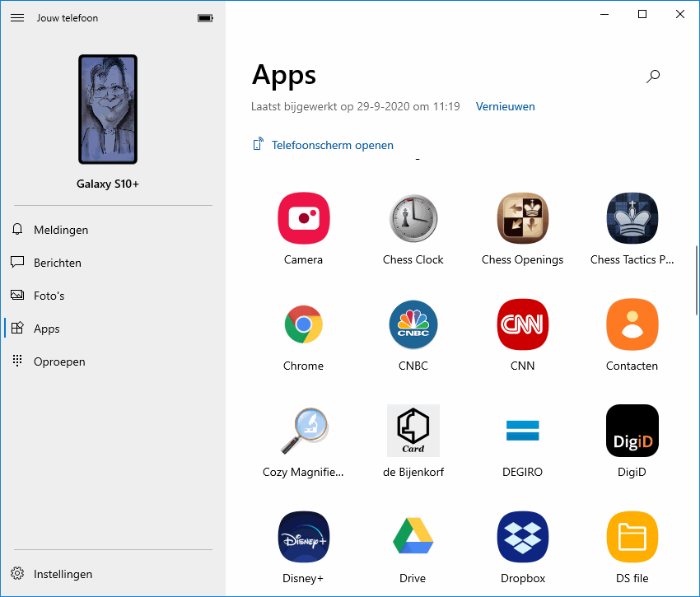Click the 'Chrome' label text
Image resolution: width=700 pixels, height=597 pixels.
(x=304, y=366)
